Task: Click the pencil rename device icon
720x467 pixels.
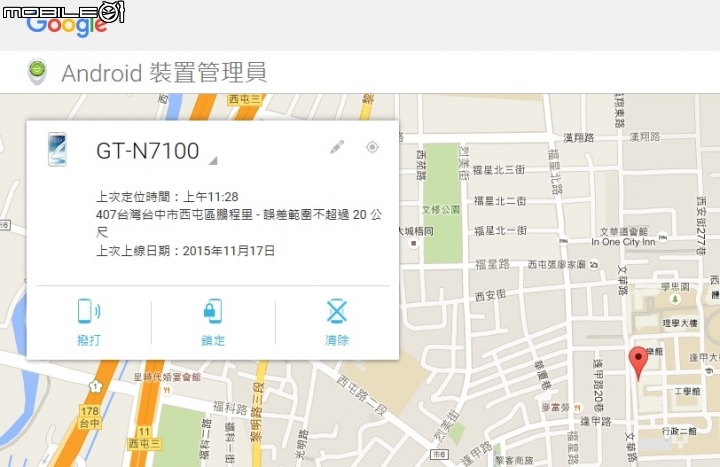Action: 337,147
